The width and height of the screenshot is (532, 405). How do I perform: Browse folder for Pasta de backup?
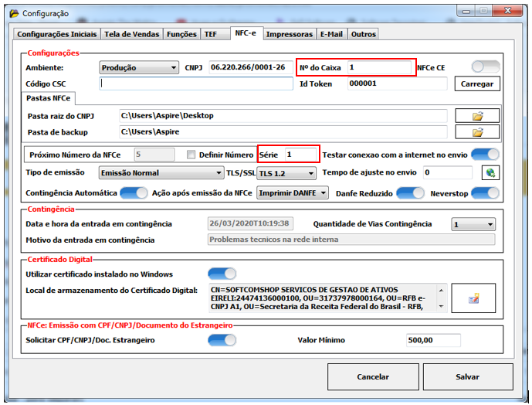pyautogui.click(x=477, y=132)
